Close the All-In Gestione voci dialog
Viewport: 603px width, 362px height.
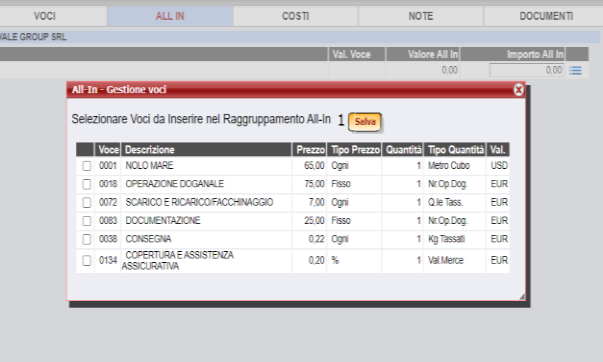[518, 90]
